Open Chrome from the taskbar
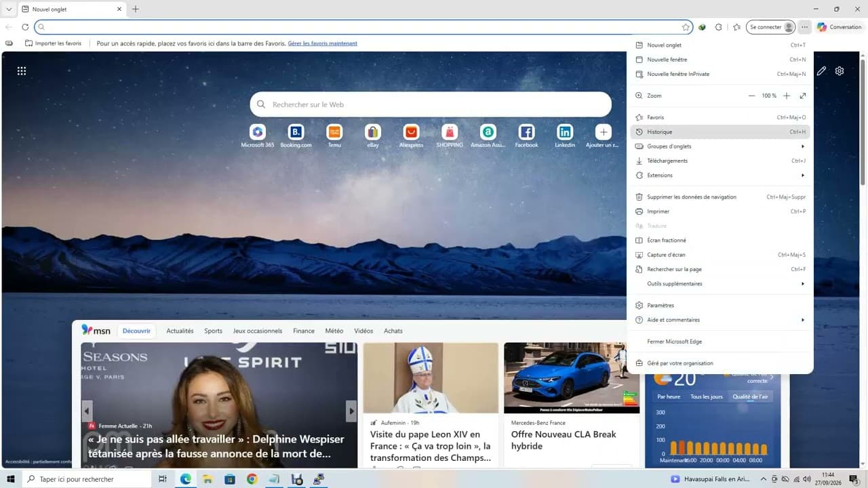 (252, 479)
